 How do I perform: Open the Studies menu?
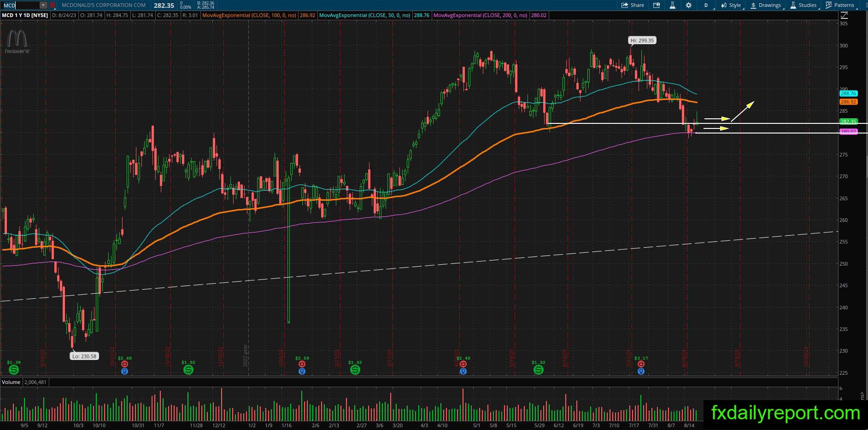point(803,5)
